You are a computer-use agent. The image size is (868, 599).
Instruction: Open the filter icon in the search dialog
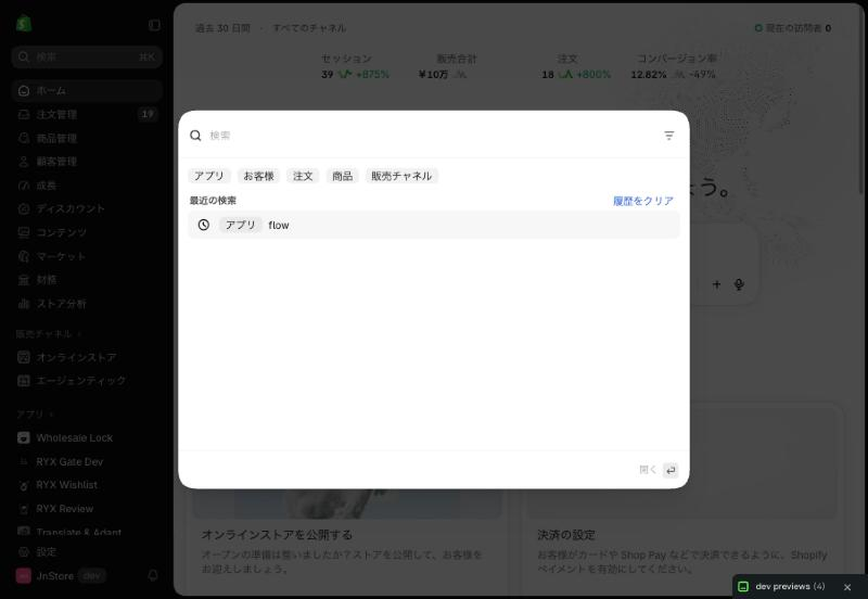(669, 136)
